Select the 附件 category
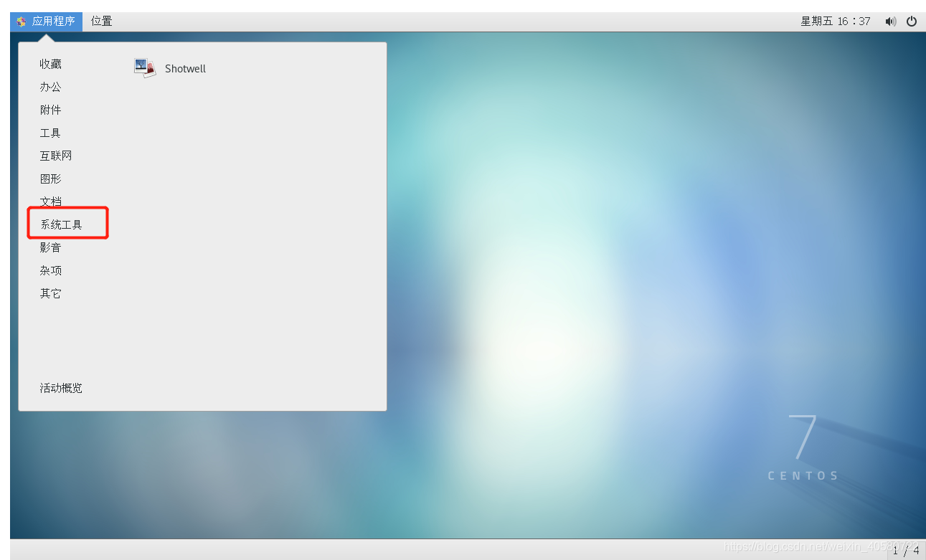926x560 pixels. (x=51, y=110)
